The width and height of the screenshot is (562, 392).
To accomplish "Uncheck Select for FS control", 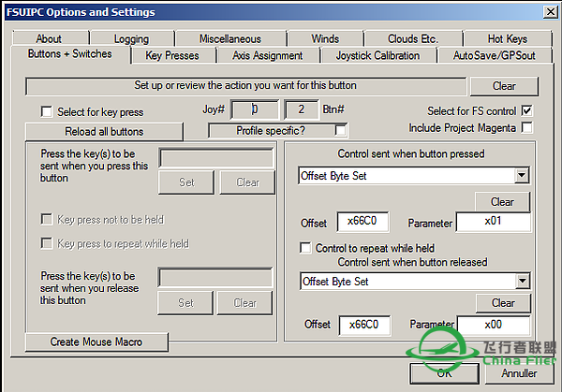I will pyautogui.click(x=526, y=110).
